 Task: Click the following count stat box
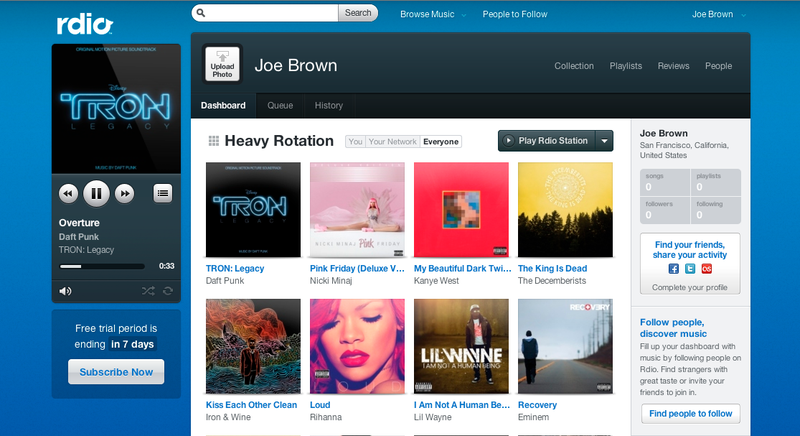[716, 210]
